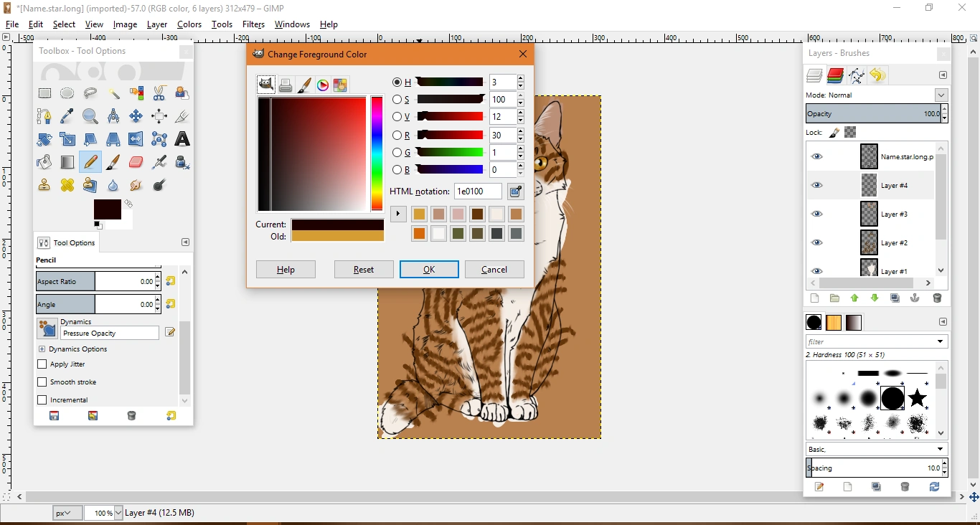Image resolution: width=980 pixels, height=525 pixels.
Task: Swap foreground and background colors
Action: pos(129,204)
